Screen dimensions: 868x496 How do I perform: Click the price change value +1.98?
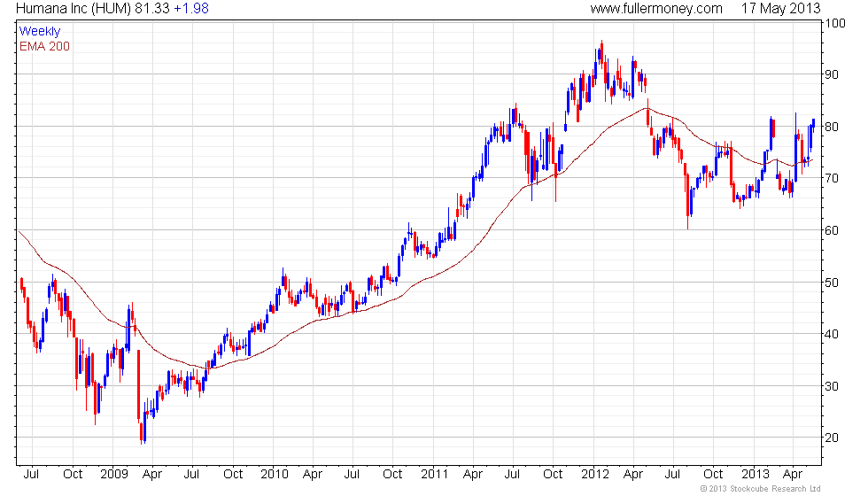coord(191,8)
